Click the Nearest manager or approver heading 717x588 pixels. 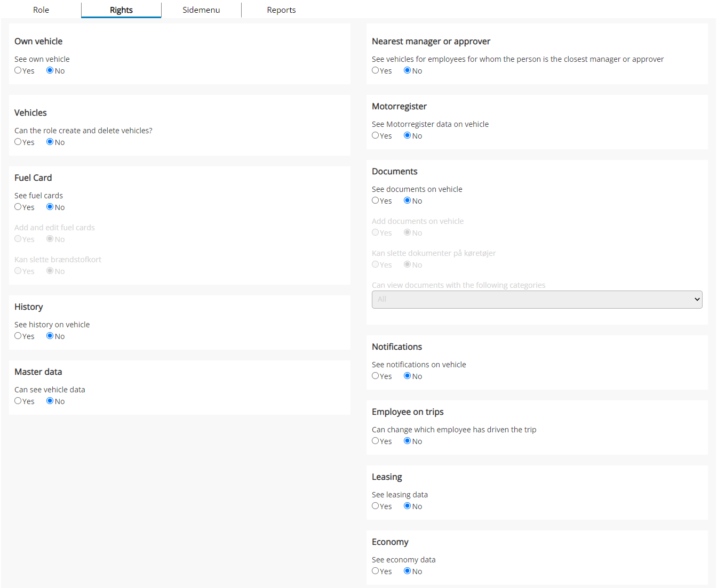click(x=431, y=42)
